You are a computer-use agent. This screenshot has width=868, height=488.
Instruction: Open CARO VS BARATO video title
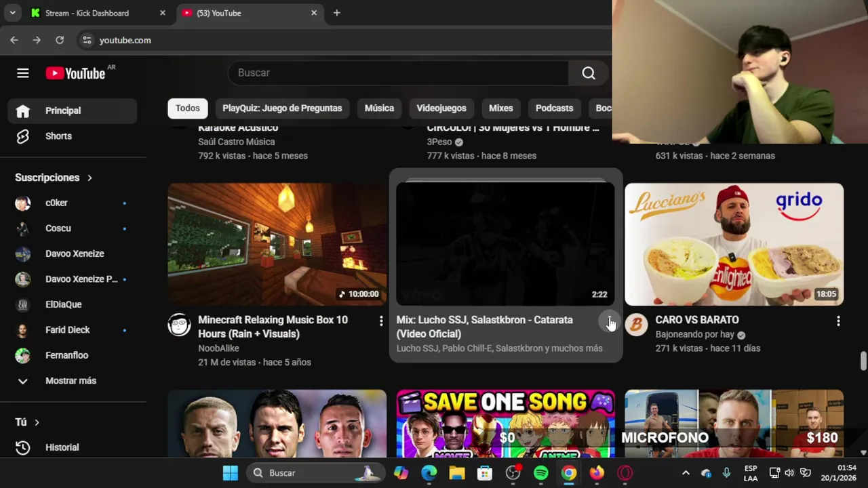[x=697, y=320]
